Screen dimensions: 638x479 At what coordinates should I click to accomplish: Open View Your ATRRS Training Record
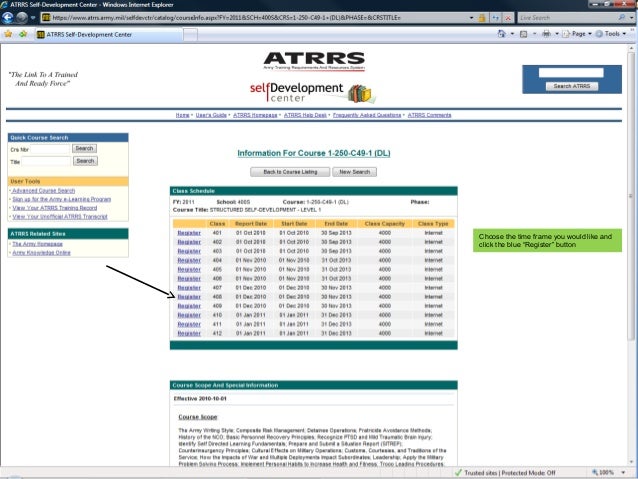click(55, 208)
